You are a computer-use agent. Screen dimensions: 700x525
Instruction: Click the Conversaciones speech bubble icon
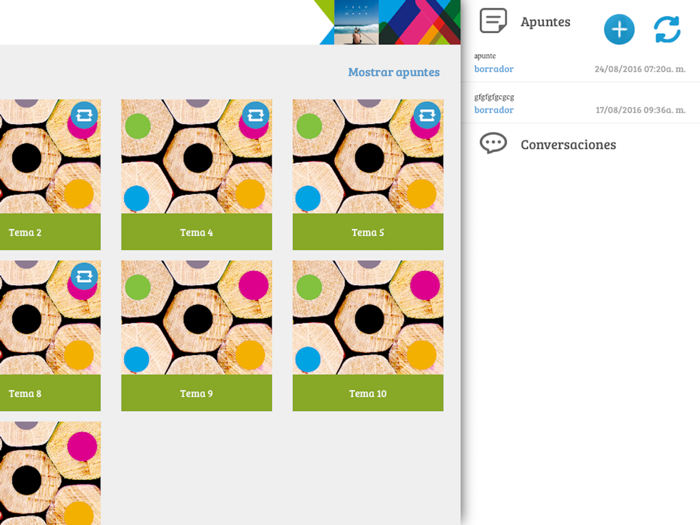pos(493,144)
